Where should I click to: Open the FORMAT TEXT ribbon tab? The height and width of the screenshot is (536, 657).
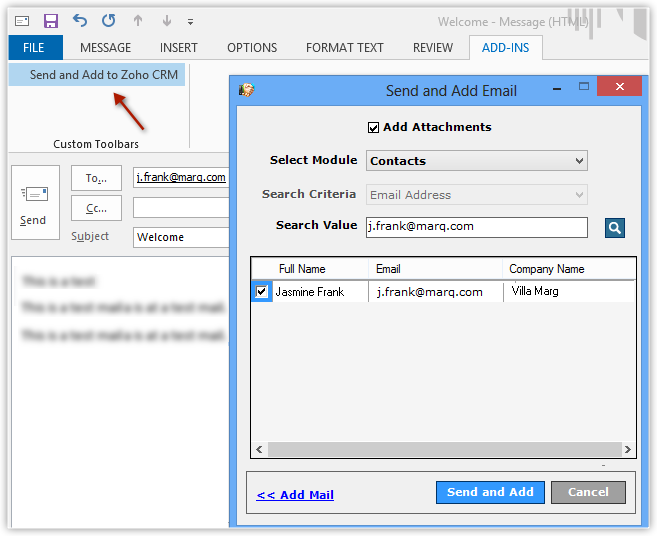tap(344, 47)
